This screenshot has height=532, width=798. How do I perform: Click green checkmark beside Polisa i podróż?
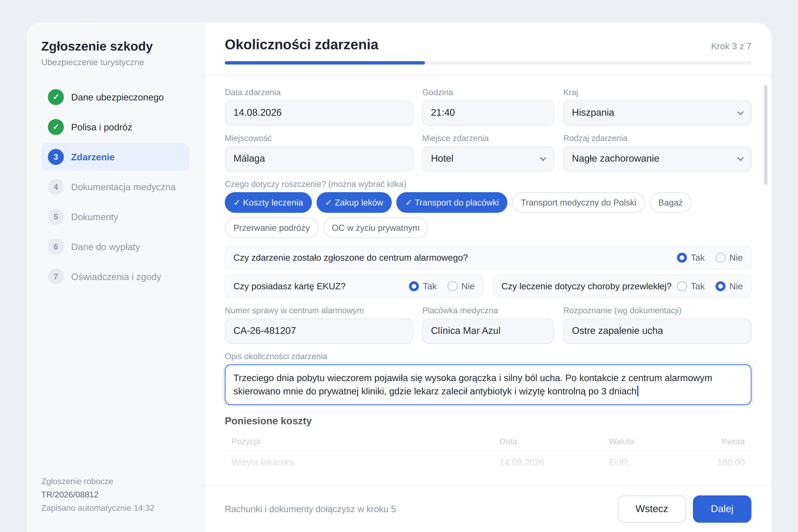pyautogui.click(x=56, y=127)
